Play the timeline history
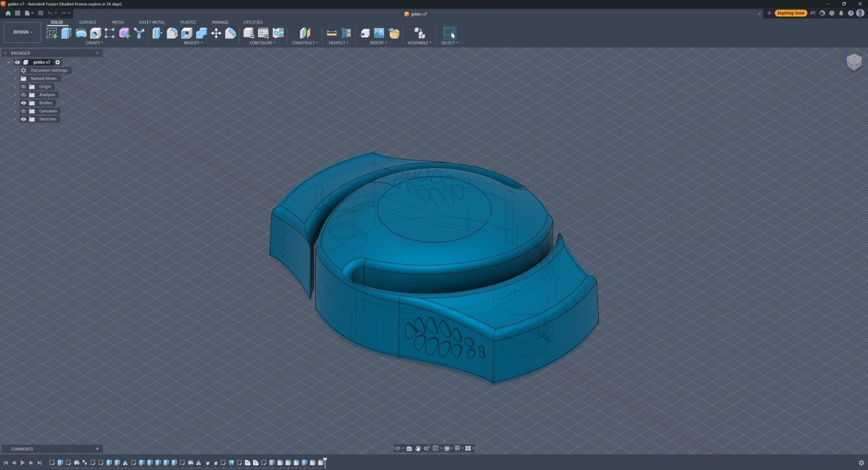The width and height of the screenshot is (868, 470). 22,463
